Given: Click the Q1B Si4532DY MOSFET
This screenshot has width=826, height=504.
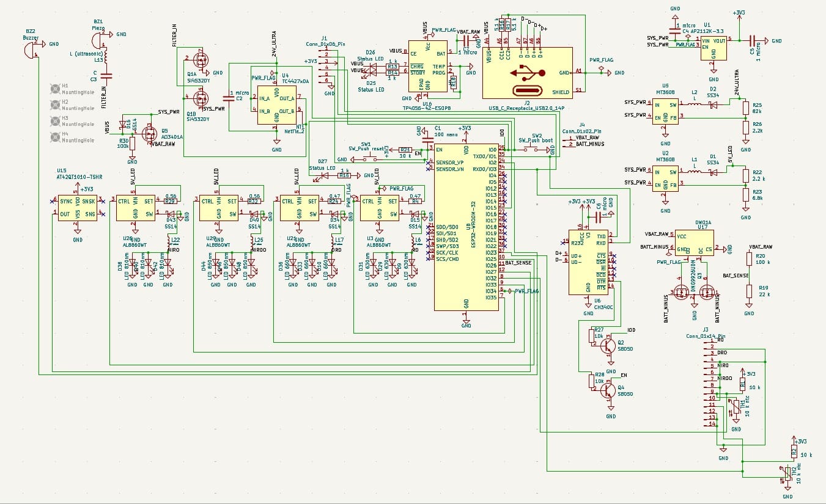Looking at the screenshot, I should coord(200,98).
